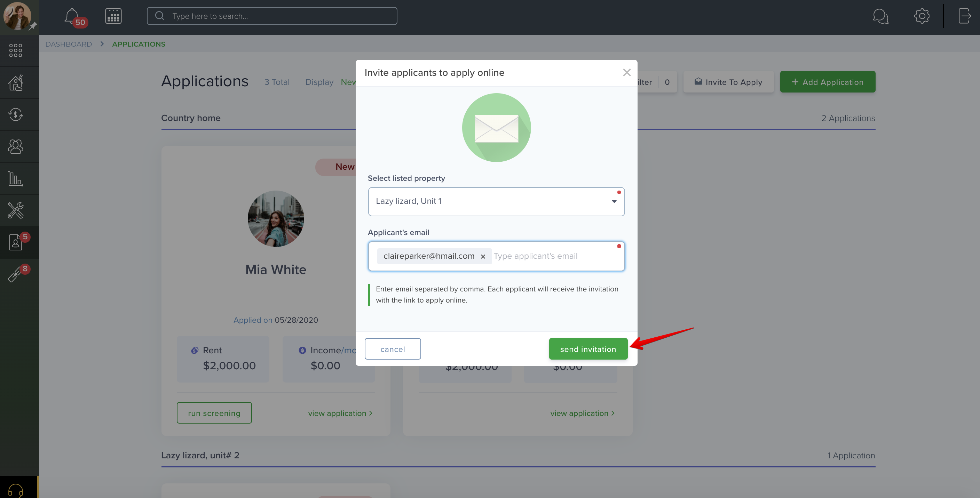Click the Mia White applicant name
Viewport: 980px width, 498px height.
276,270
